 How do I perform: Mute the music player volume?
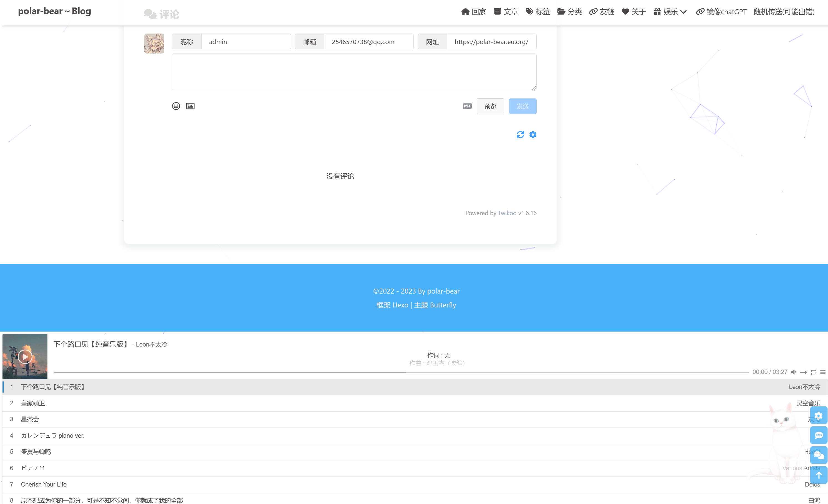793,372
